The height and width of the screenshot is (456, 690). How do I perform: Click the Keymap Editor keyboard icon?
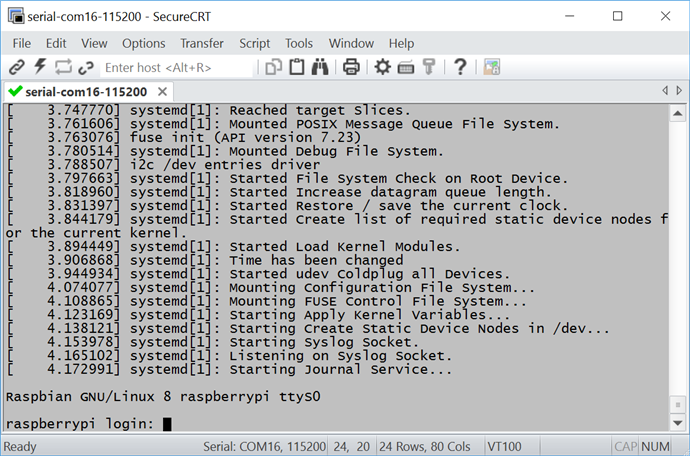tap(406, 68)
